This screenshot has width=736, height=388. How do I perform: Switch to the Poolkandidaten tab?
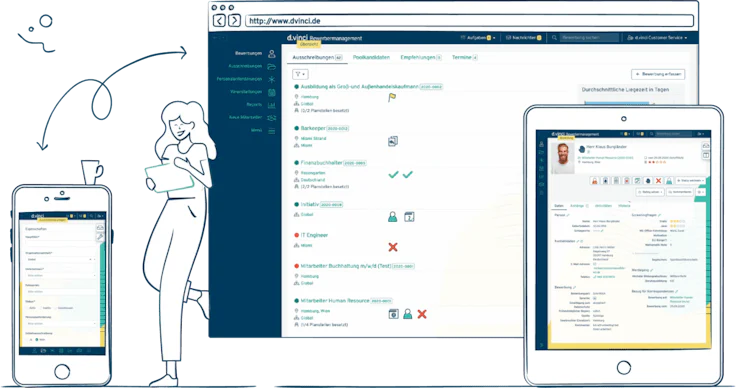(371, 57)
